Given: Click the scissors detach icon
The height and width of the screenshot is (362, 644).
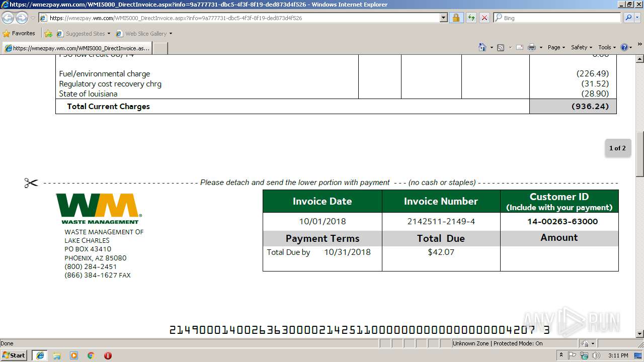Looking at the screenshot, I should 31,183.
